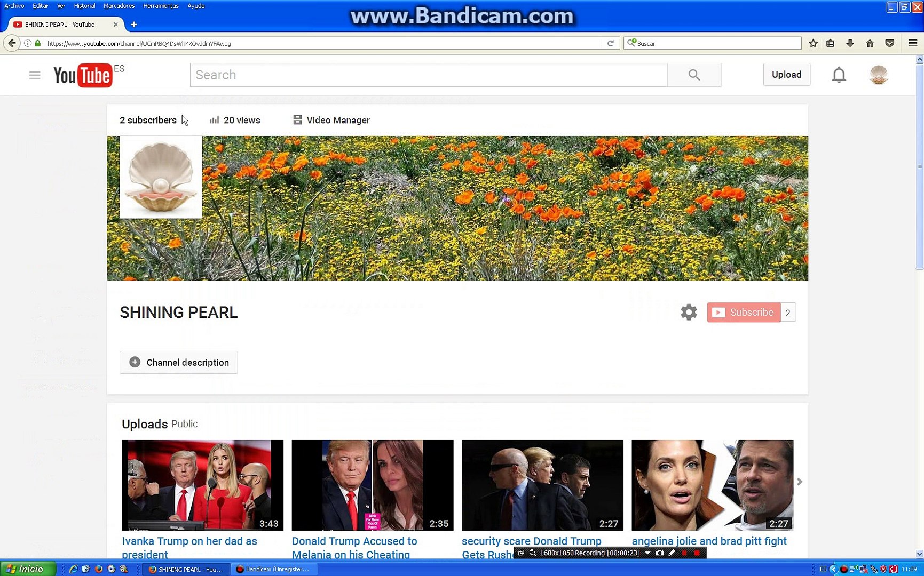Open Firefox Pocket icon
The height and width of the screenshot is (576, 924).
[x=889, y=43]
